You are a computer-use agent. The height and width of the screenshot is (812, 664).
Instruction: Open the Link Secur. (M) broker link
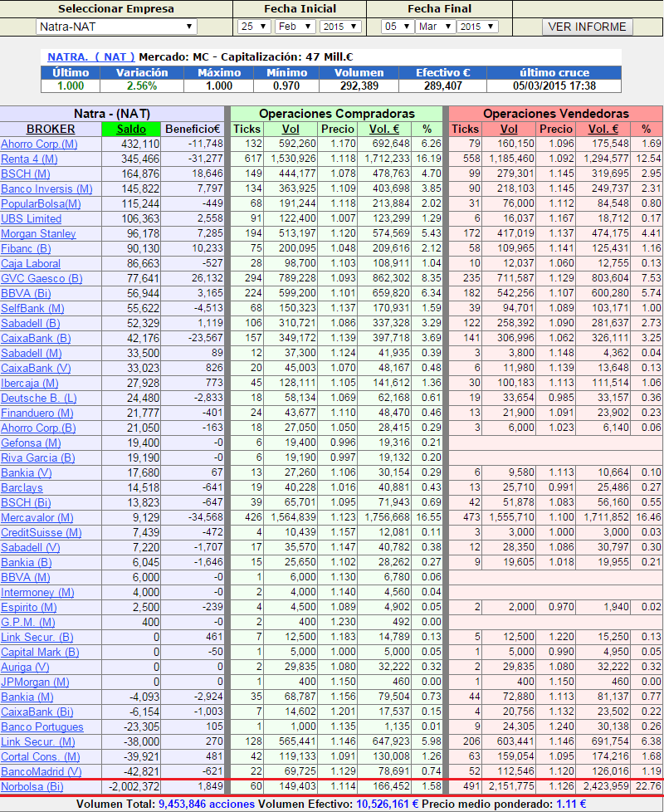[38, 742]
